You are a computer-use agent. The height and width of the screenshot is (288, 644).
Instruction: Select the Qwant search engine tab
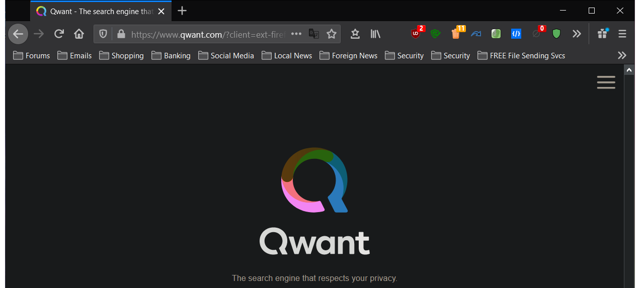click(x=101, y=11)
